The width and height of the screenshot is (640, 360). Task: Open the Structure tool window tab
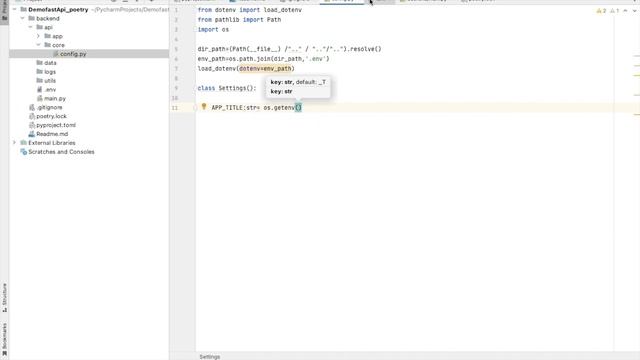(4, 298)
